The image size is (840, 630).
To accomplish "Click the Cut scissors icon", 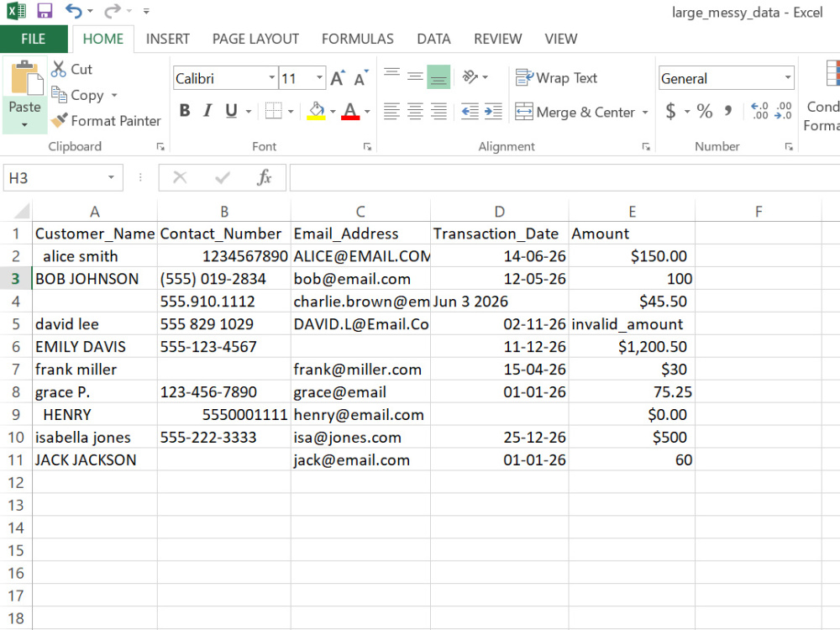I will coord(58,69).
